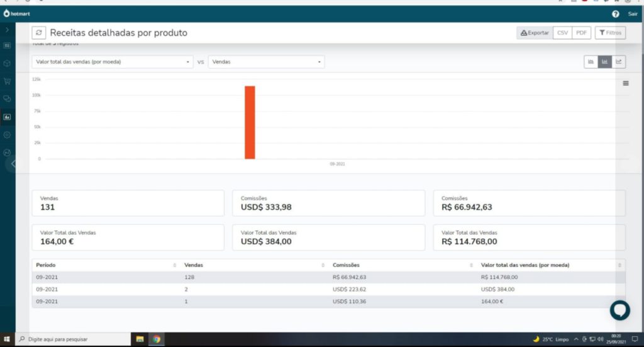
Task: Export the report as CSV
Action: tap(562, 33)
